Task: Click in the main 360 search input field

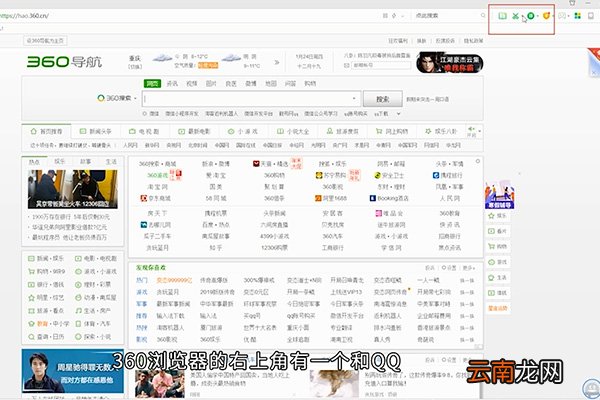Action: 251,99
